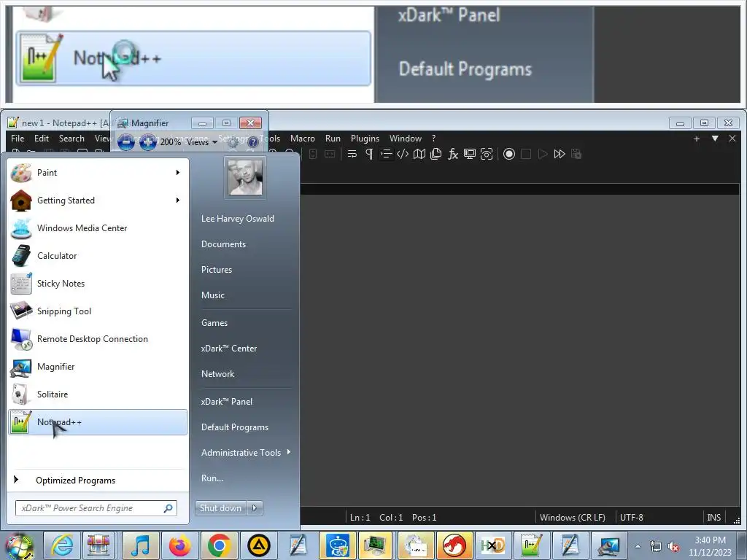The width and height of the screenshot is (747, 560).
Task: Open Windows Media Center from Start menu
Action: pyautogui.click(x=98, y=228)
